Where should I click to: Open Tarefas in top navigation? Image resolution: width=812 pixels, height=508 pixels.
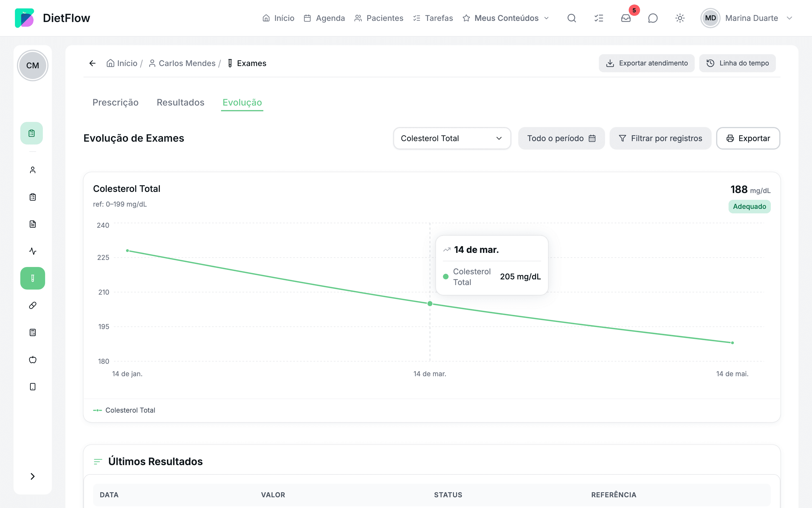(x=433, y=18)
